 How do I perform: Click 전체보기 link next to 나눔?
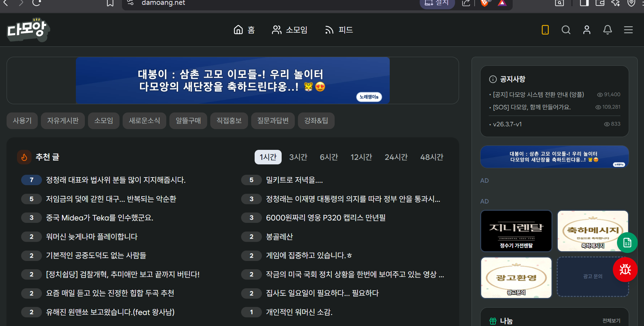[611, 321]
